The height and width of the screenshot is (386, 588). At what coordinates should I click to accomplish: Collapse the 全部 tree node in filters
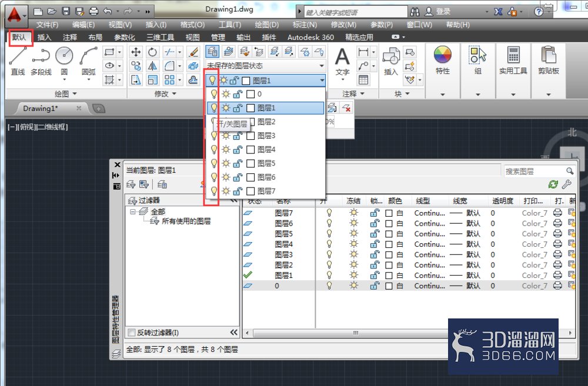pyautogui.click(x=132, y=212)
